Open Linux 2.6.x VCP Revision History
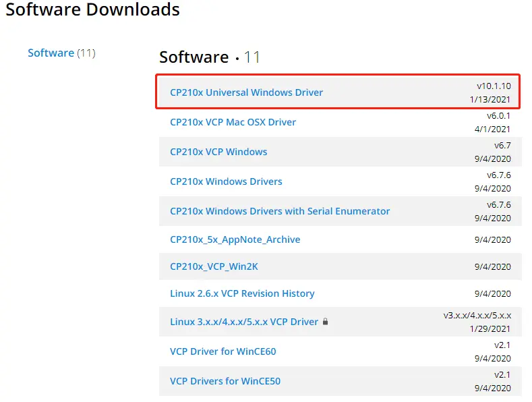Image resolution: width=532 pixels, height=402 pixels. click(x=242, y=293)
